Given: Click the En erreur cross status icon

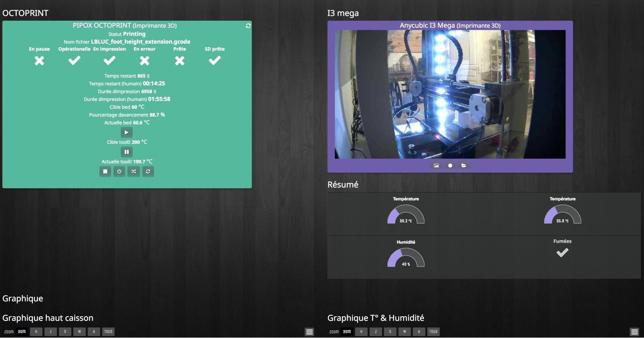Looking at the screenshot, I should coord(145,60).
